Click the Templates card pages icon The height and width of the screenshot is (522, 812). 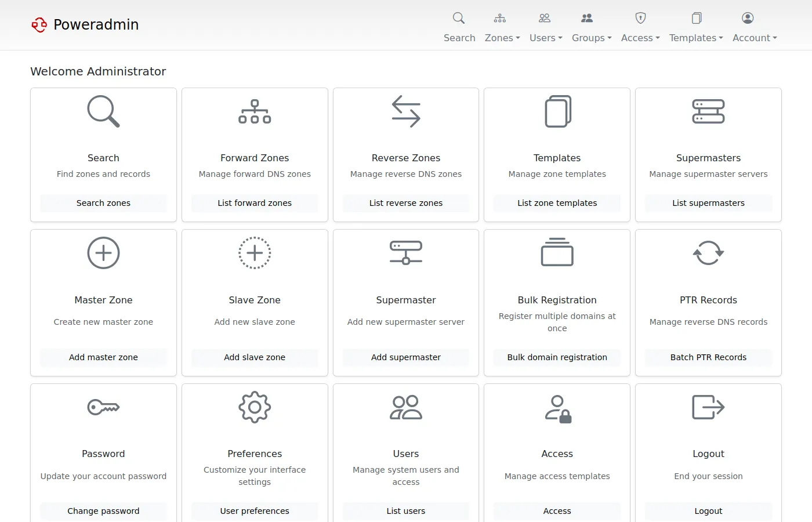click(x=557, y=111)
